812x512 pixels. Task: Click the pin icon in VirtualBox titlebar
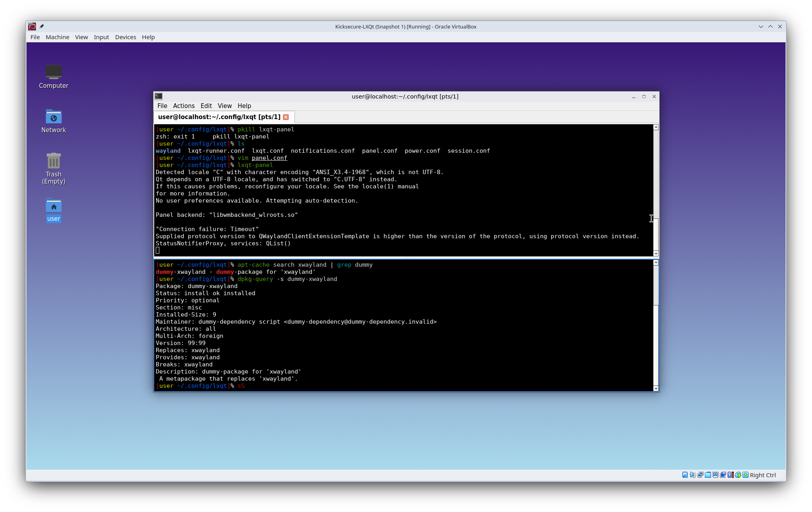[x=42, y=27]
